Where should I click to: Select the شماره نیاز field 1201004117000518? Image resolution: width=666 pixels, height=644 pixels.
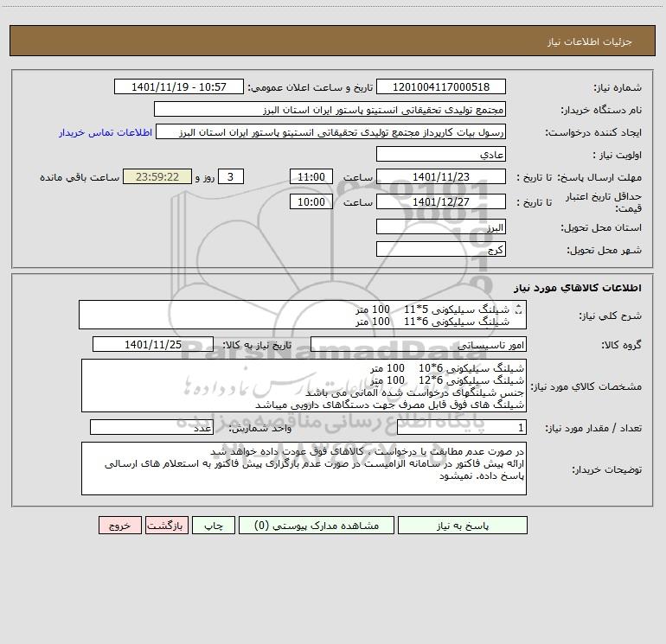441,86
